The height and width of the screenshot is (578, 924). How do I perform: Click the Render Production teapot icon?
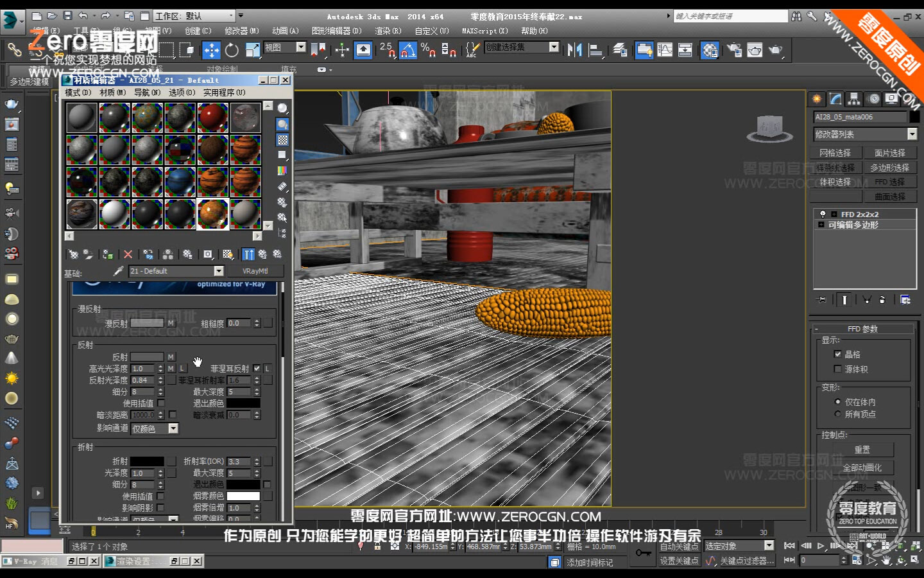point(775,50)
